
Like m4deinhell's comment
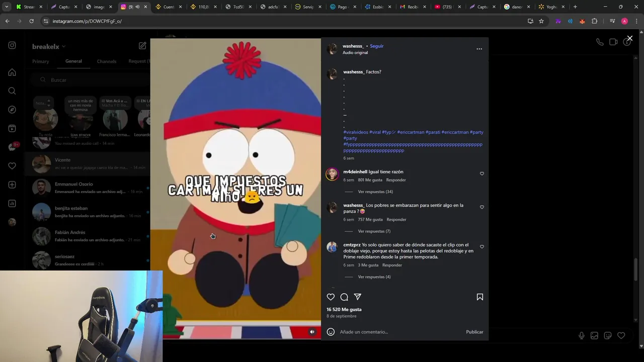pos(482,173)
